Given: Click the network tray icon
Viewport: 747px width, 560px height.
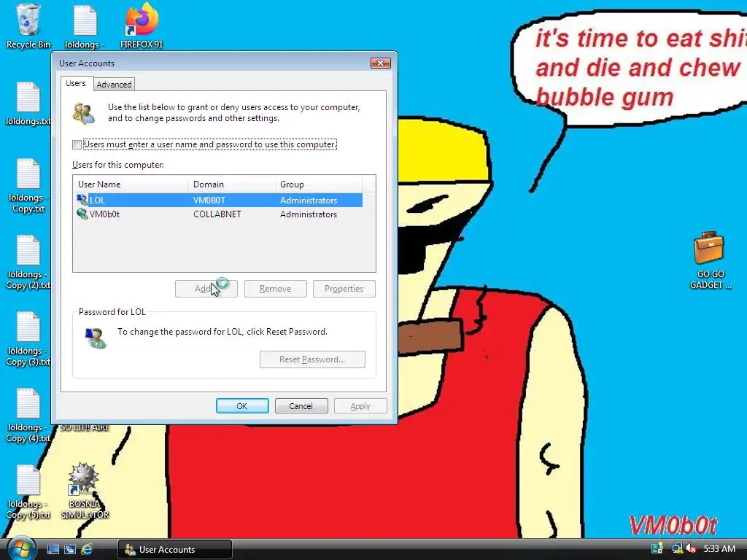Looking at the screenshot, I should 677,549.
